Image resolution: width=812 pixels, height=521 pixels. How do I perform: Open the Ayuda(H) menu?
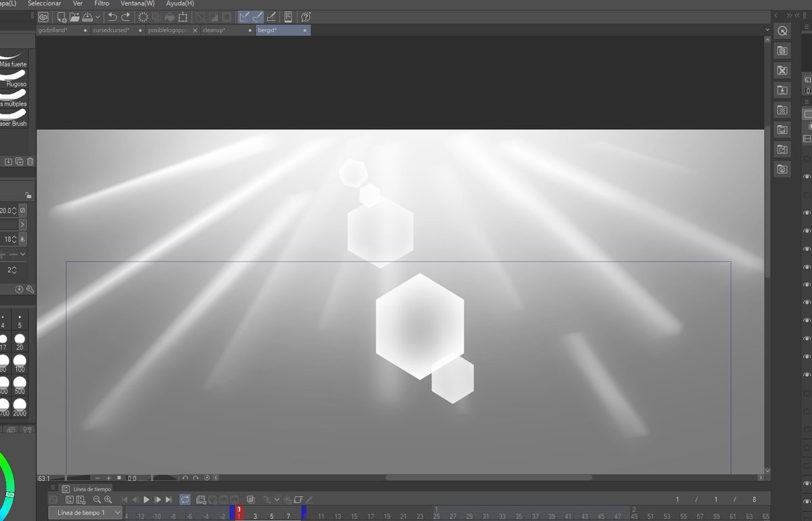pos(180,3)
